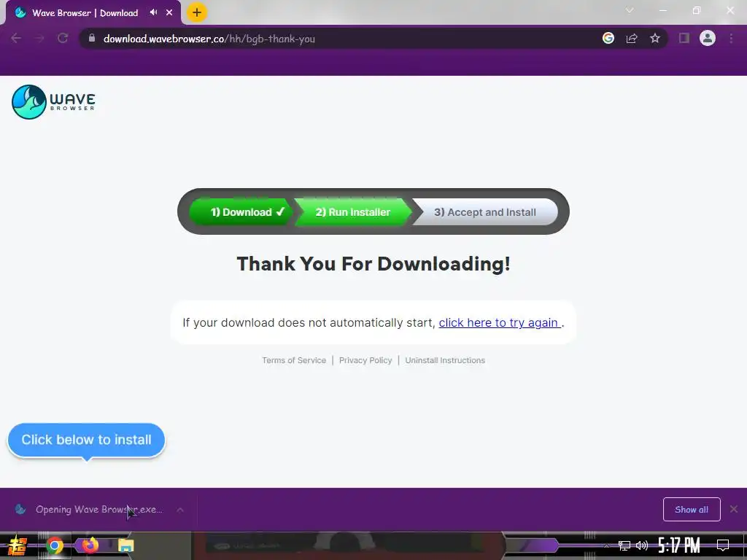
Task: Open the notification center
Action: 723,545
